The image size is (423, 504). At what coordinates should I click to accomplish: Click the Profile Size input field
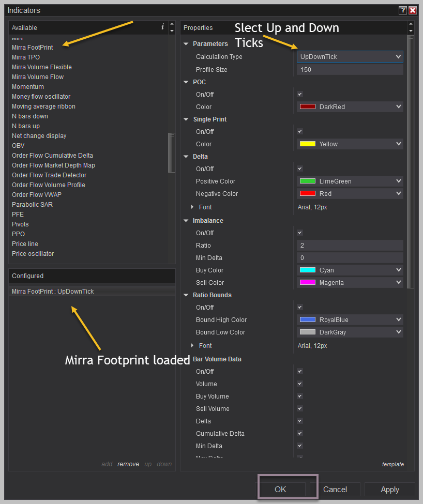tap(350, 69)
